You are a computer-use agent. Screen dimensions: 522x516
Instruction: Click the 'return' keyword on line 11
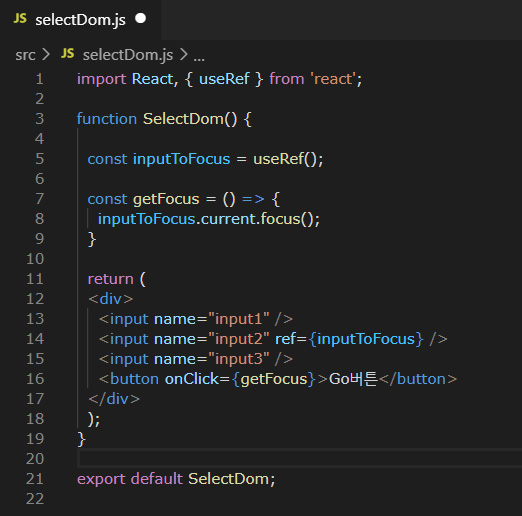click(x=110, y=279)
